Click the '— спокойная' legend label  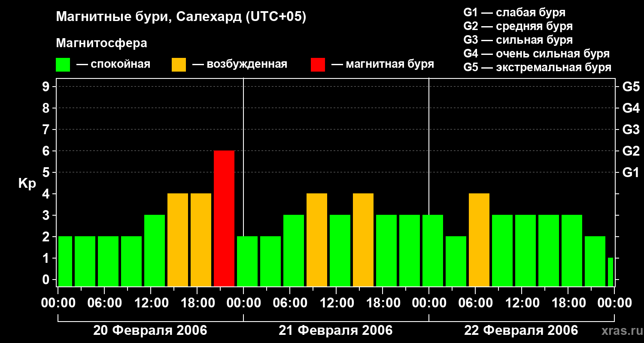pos(113,65)
